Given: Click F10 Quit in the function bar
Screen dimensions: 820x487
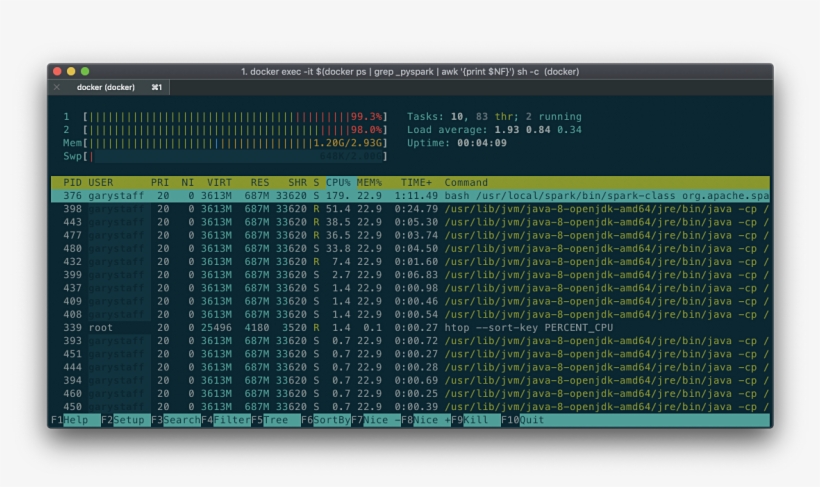Looking at the screenshot, I should [x=523, y=420].
